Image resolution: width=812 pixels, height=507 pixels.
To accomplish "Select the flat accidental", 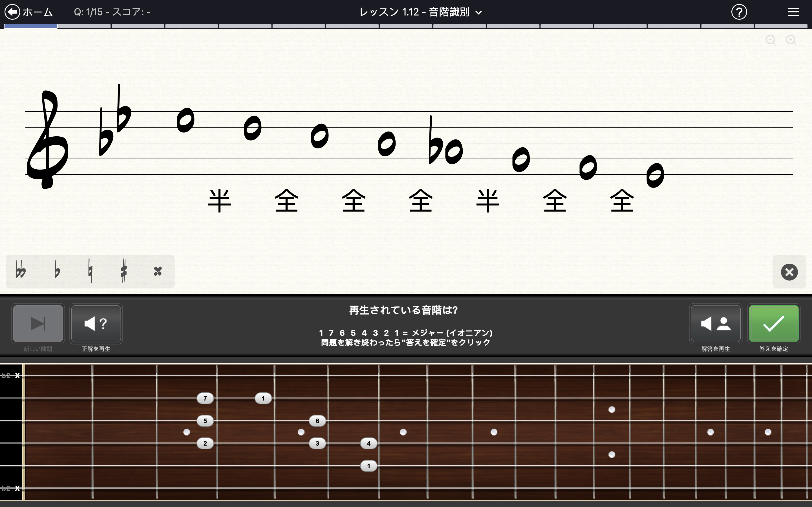I will coord(57,271).
